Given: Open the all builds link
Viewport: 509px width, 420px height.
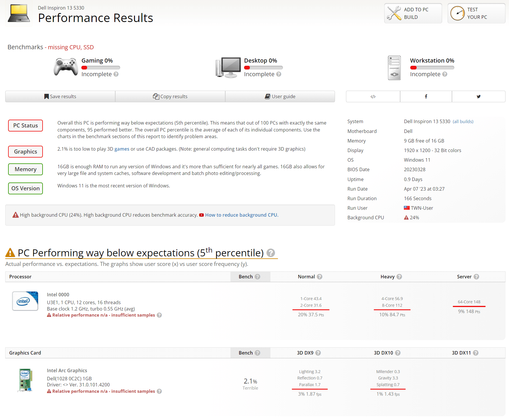Looking at the screenshot, I should point(463,122).
